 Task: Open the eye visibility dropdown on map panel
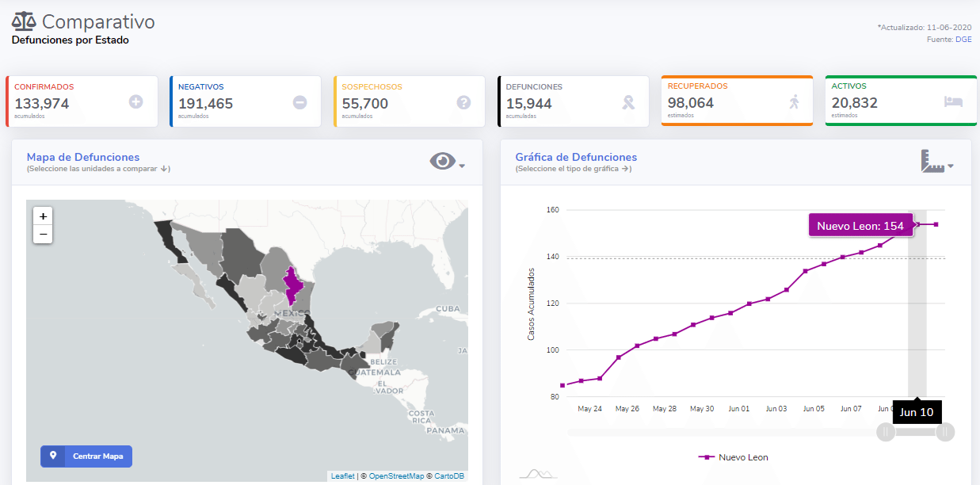447,162
